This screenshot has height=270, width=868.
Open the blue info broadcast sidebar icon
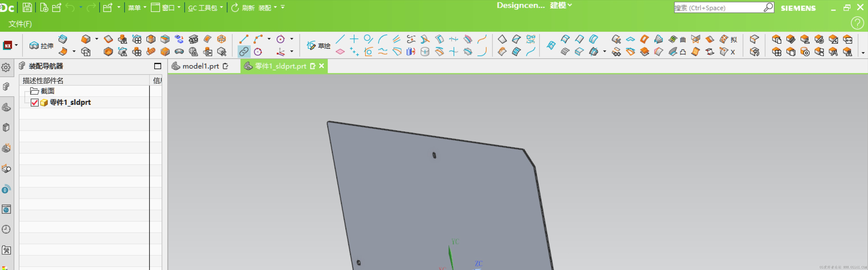click(6, 189)
